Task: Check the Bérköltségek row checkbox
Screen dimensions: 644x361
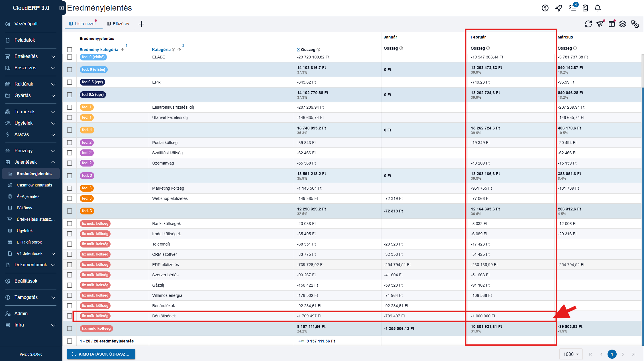Action: [70, 316]
